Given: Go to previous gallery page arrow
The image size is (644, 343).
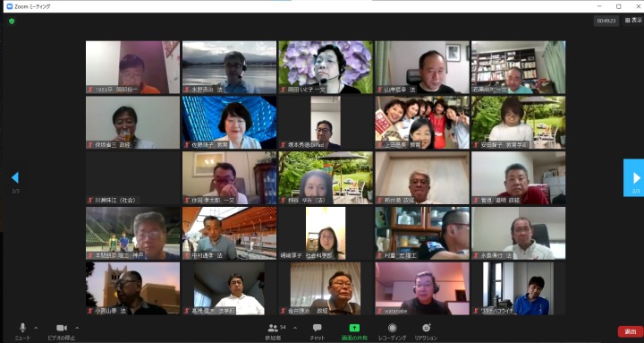Looking at the screenshot, I should tap(15, 177).
